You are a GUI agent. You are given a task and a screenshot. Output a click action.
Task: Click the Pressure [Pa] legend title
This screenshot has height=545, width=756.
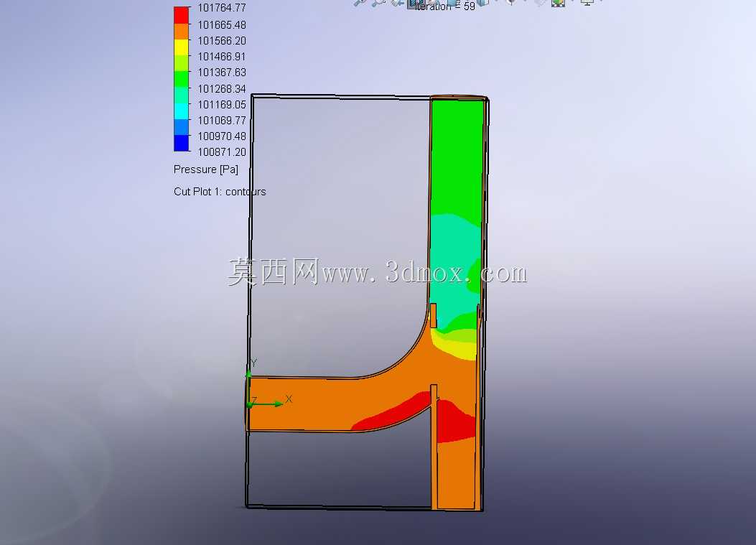pos(206,169)
